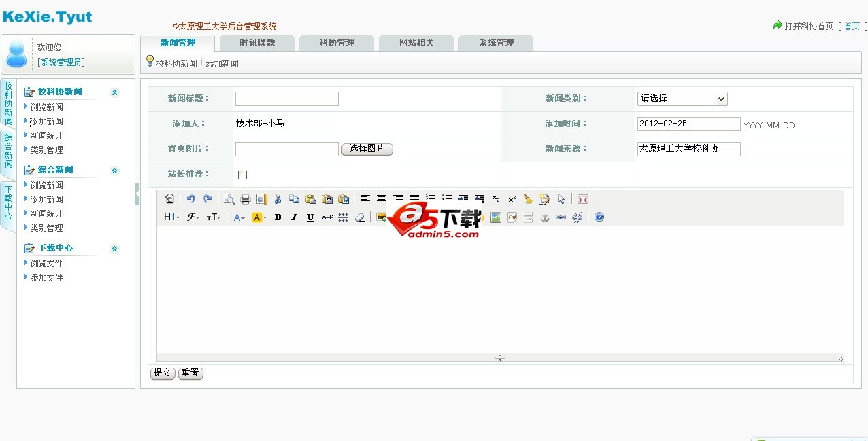This screenshot has width=868, height=441.
Task: Paste as plain text icon
Action: [x=327, y=199]
